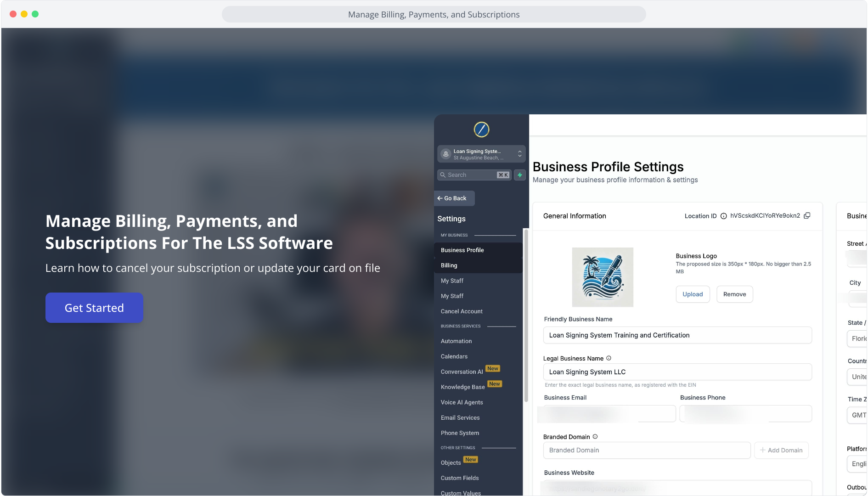Upload a new business logo
868x496 pixels.
tap(693, 294)
